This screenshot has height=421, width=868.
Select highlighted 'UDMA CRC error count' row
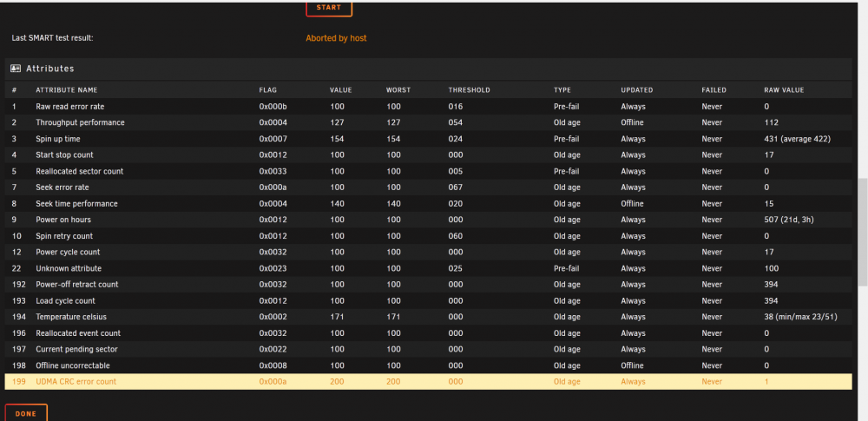pyautogui.click(x=429, y=382)
